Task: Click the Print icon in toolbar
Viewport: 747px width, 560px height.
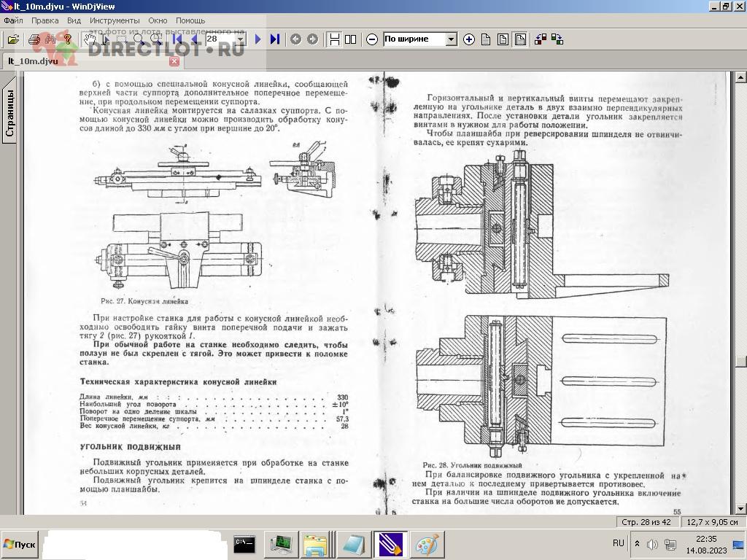Action: tap(34, 39)
